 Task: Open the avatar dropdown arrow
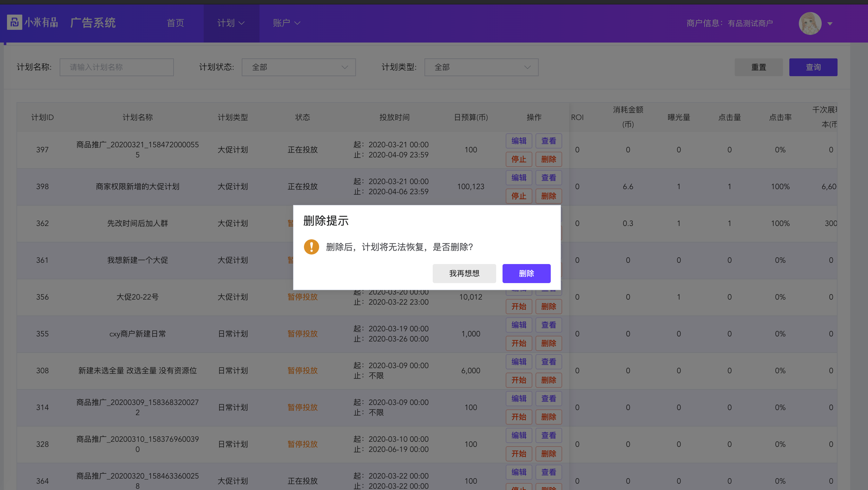click(830, 23)
